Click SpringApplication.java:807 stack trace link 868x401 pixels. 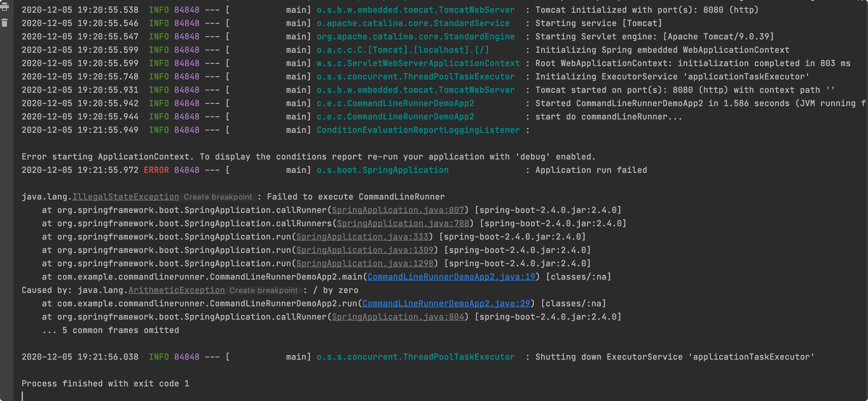tap(398, 210)
